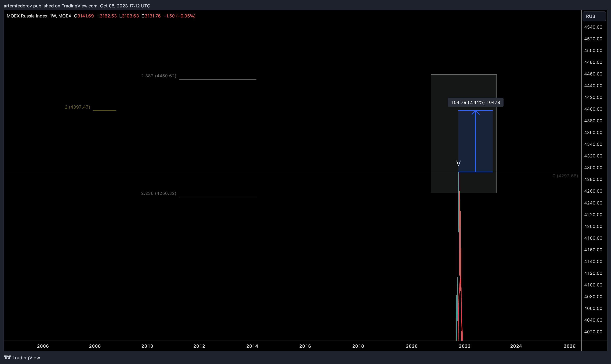This screenshot has width=611, height=364.
Task: Click the 4200.00 price axis label
Action: pyautogui.click(x=593, y=226)
